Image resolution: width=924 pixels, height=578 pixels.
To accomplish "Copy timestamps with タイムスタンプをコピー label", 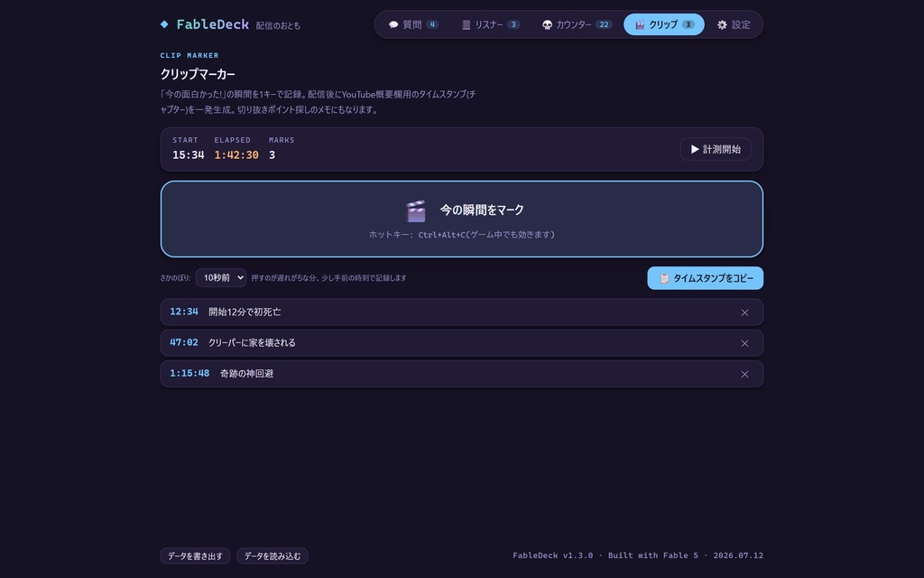I will click(713, 278).
